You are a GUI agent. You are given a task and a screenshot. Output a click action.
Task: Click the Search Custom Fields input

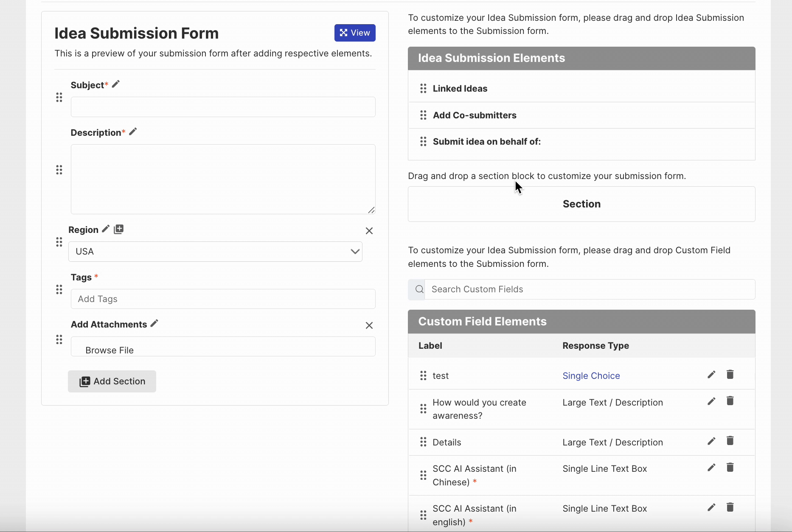point(590,289)
